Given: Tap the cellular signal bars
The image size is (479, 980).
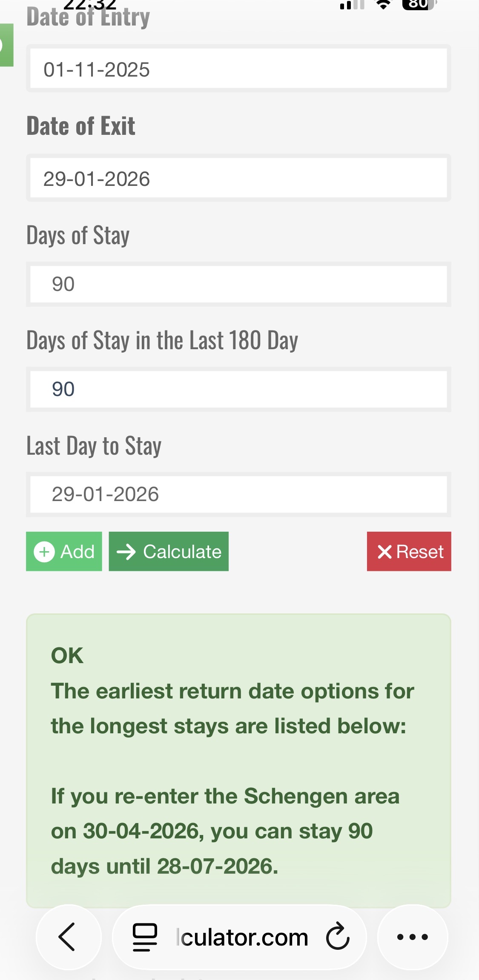Looking at the screenshot, I should pos(352,5).
